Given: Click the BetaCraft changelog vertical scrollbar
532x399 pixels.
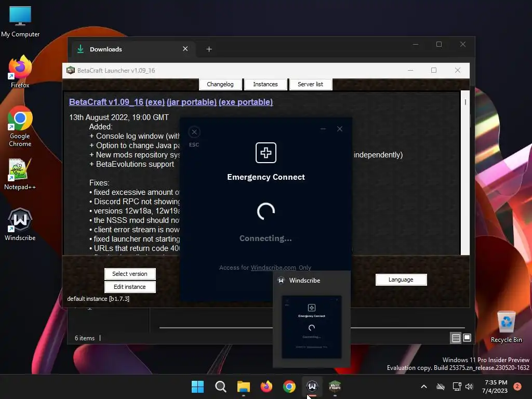Looking at the screenshot, I should (465, 172).
